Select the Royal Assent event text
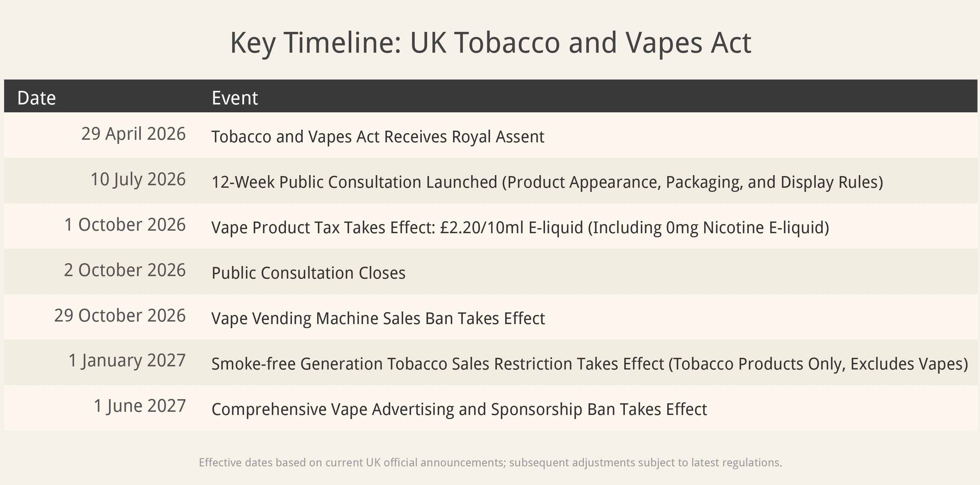Image resolution: width=980 pixels, height=485 pixels. [x=378, y=137]
